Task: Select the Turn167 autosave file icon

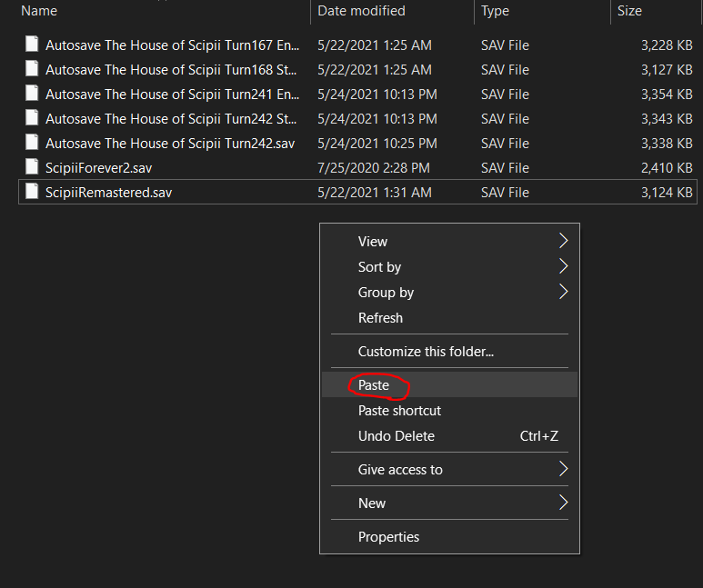Action: tap(33, 45)
